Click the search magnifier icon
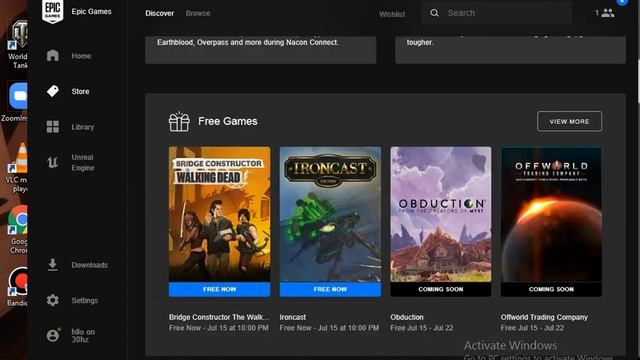Viewport: 640px width, 360px height. (434, 13)
